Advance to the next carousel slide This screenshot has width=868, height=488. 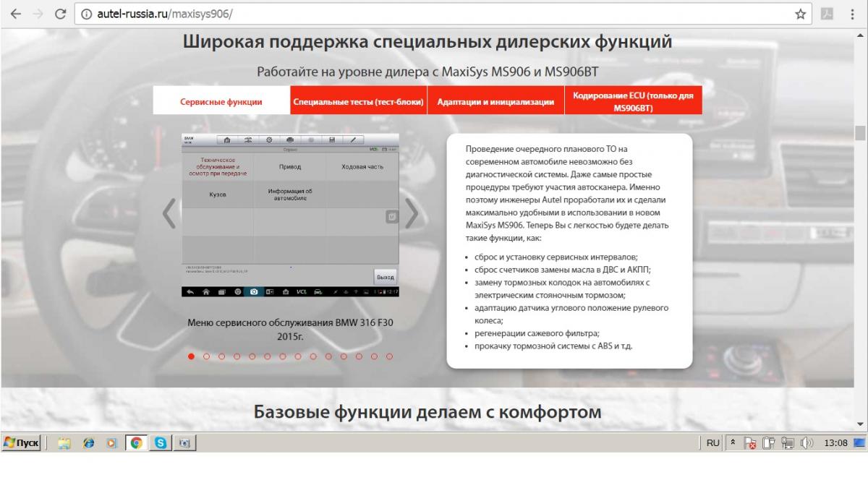point(412,213)
